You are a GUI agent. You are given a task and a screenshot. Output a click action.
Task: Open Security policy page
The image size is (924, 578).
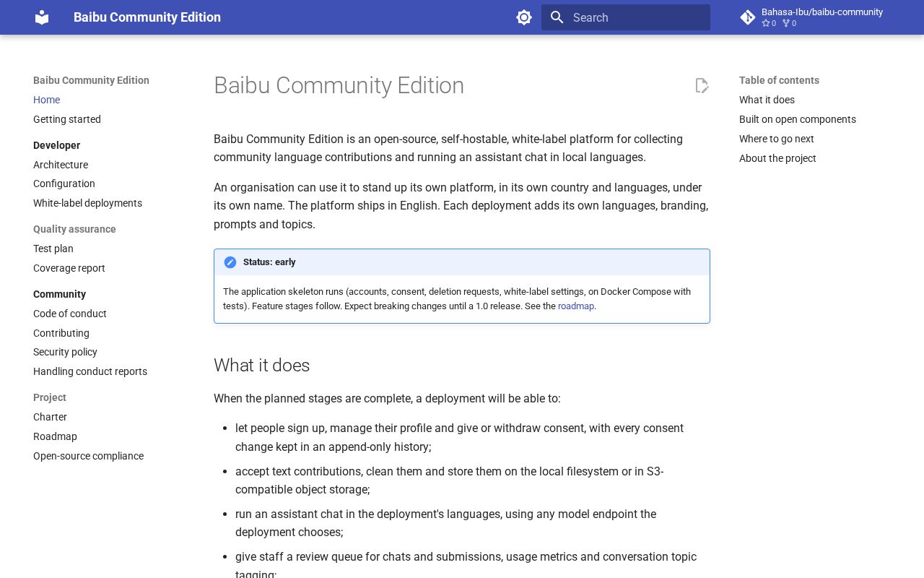pyautogui.click(x=65, y=352)
